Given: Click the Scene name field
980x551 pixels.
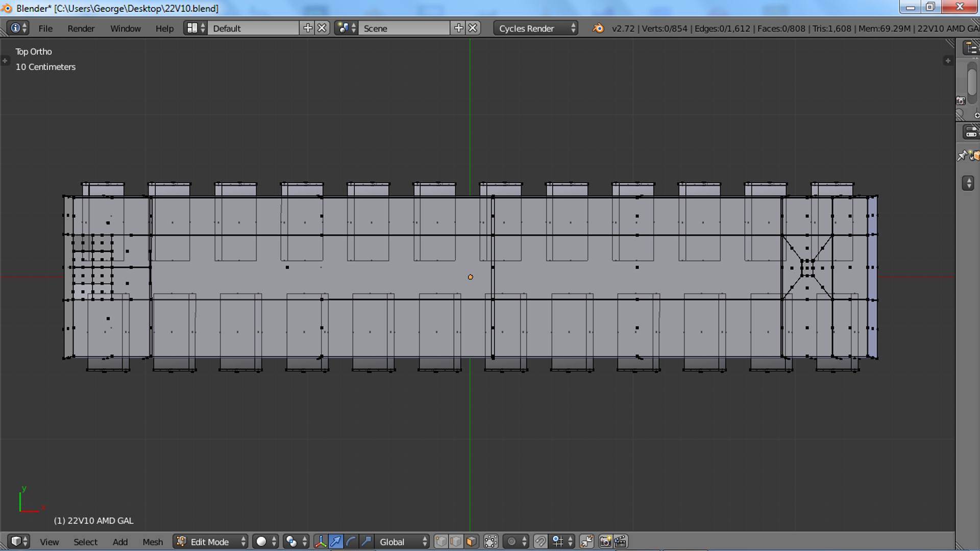Looking at the screenshot, I should point(403,29).
